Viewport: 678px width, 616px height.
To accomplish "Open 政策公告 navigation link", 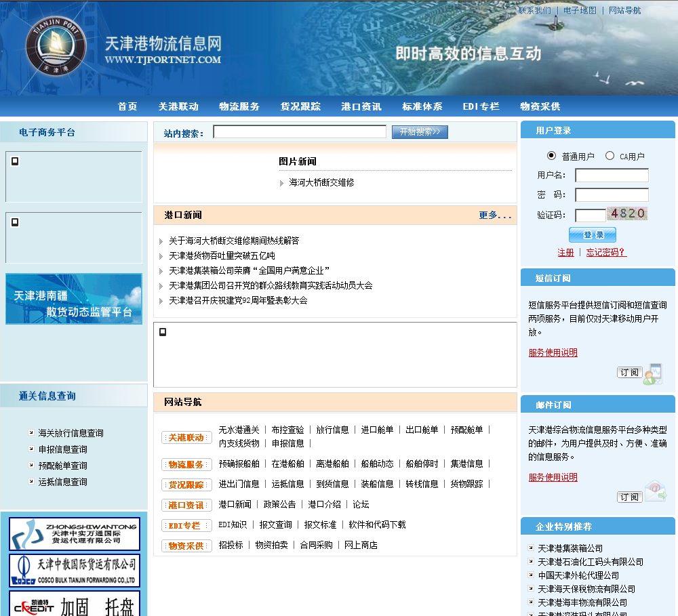I will (279, 504).
